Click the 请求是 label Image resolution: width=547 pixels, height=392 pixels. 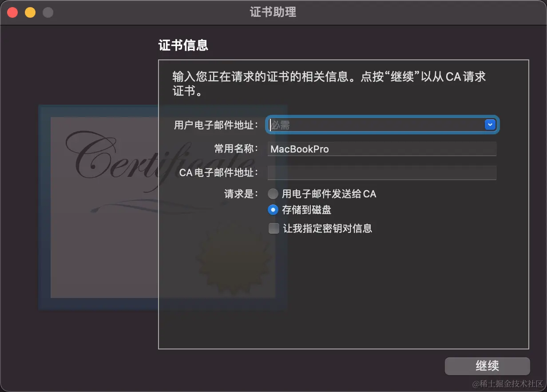pyautogui.click(x=242, y=194)
